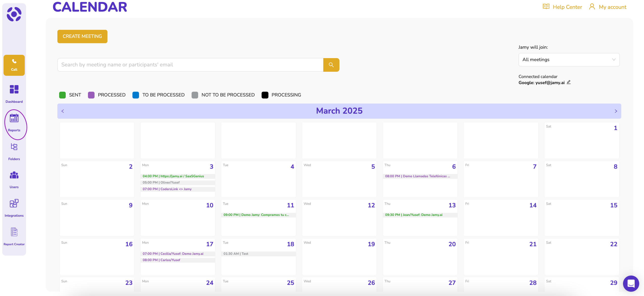Click the magnifier search button
The image size is (644, 296).
pyautogui.click(x=331, y=65)
